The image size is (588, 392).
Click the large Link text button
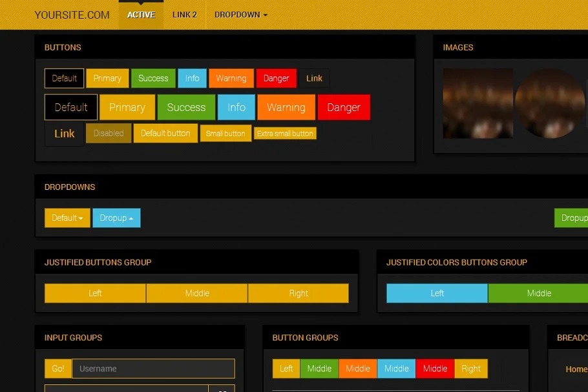coord(64,134)
